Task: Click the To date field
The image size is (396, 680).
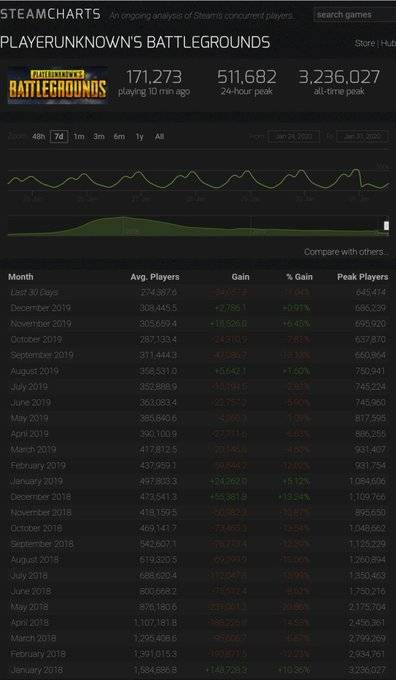Action: (362, 137)
